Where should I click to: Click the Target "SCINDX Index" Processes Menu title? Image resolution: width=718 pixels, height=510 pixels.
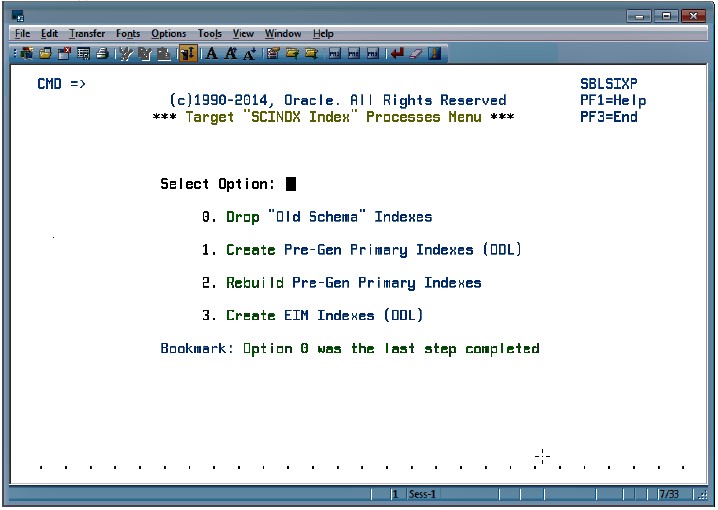333,117
